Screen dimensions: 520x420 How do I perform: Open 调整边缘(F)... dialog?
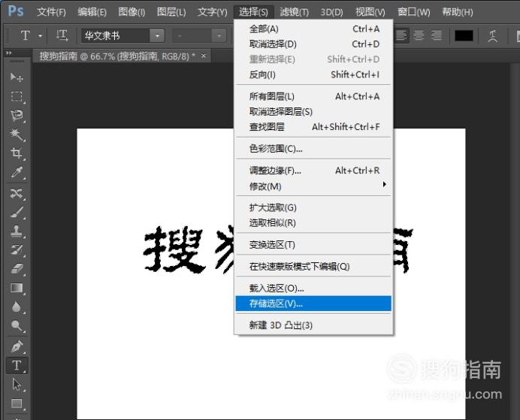coord(313,171)
